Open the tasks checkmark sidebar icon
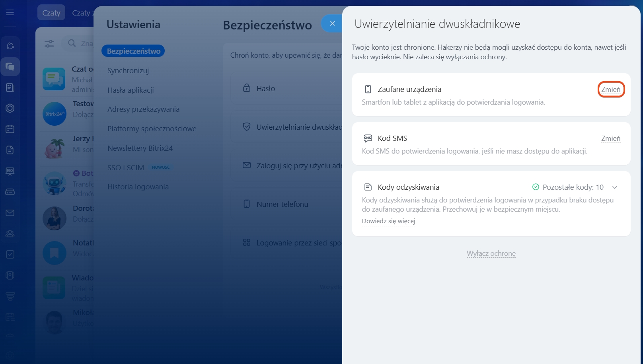Image resolution: width=643 pixels, height=364 pixels. pos(10,255)
